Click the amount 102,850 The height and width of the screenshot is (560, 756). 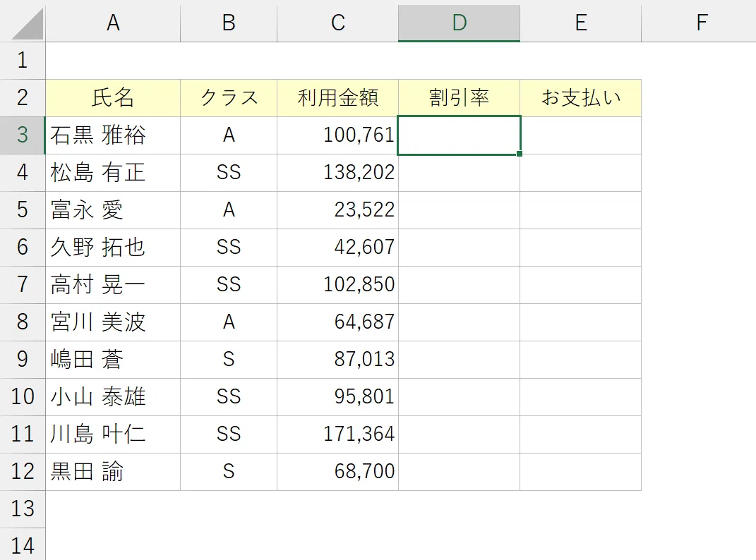[x=359, y=285]
